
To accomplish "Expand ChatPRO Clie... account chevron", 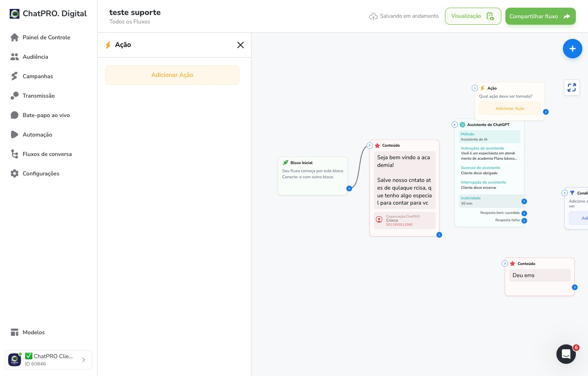I will (83, 360).
